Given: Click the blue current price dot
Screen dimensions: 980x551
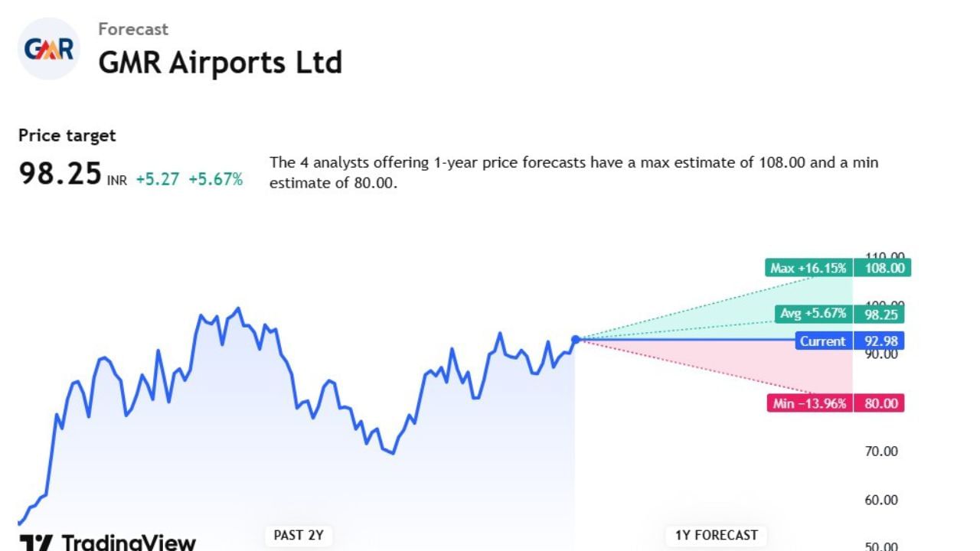Looking at the screenshot, I should click(576, 339).
